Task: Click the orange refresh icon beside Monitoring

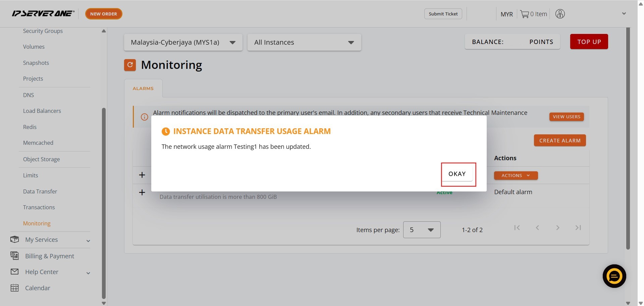Action: 130,65
